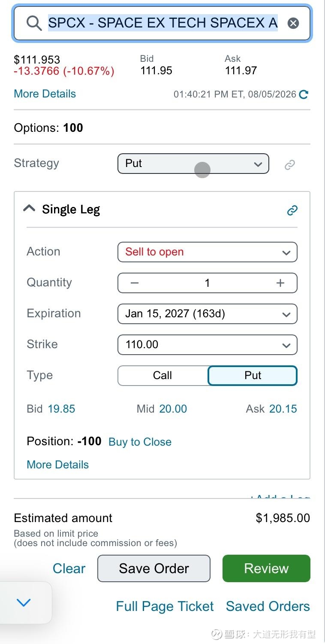The image size is (325, 644).
Task: Click the magnifying glass search icon
Action: (33, 23)
